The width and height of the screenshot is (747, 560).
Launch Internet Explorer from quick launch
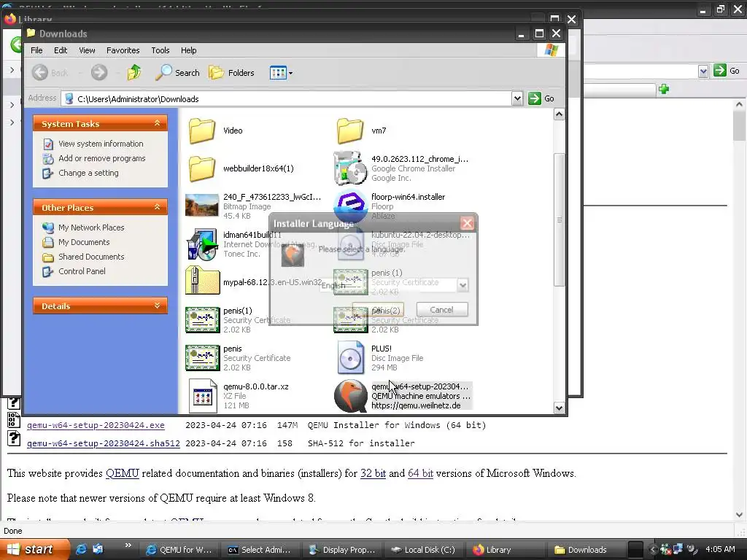point(82,549)
